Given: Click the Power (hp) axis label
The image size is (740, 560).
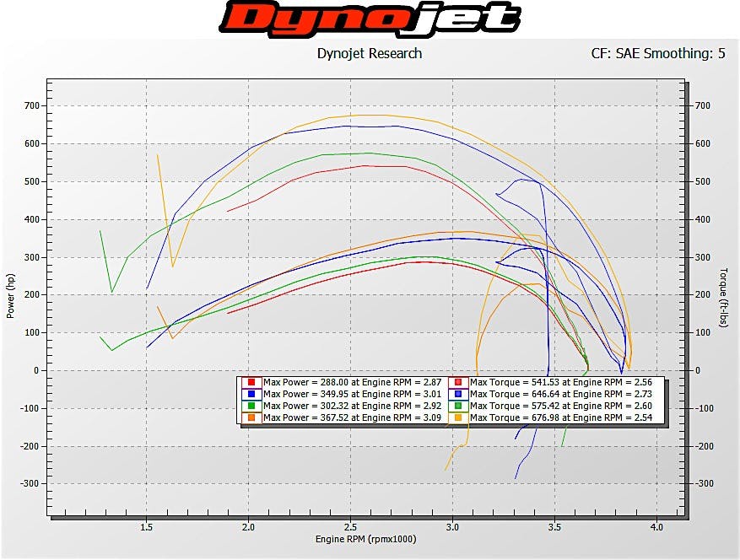Looking at the screenshot, I should [x=11, y=296].
